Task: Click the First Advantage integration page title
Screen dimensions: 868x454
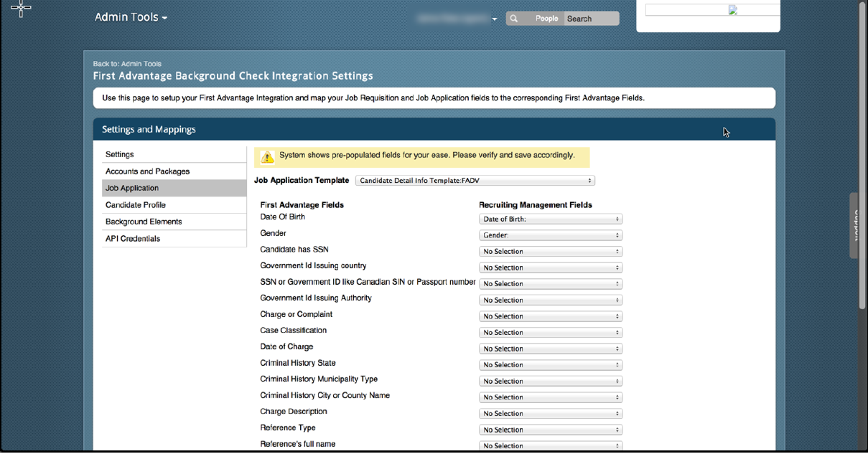Action: click(x=233, y=75)
